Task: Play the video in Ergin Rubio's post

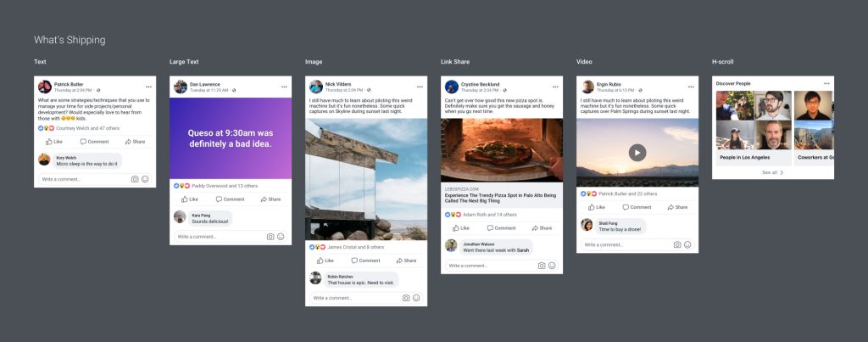Action: (x=637, y=153)
